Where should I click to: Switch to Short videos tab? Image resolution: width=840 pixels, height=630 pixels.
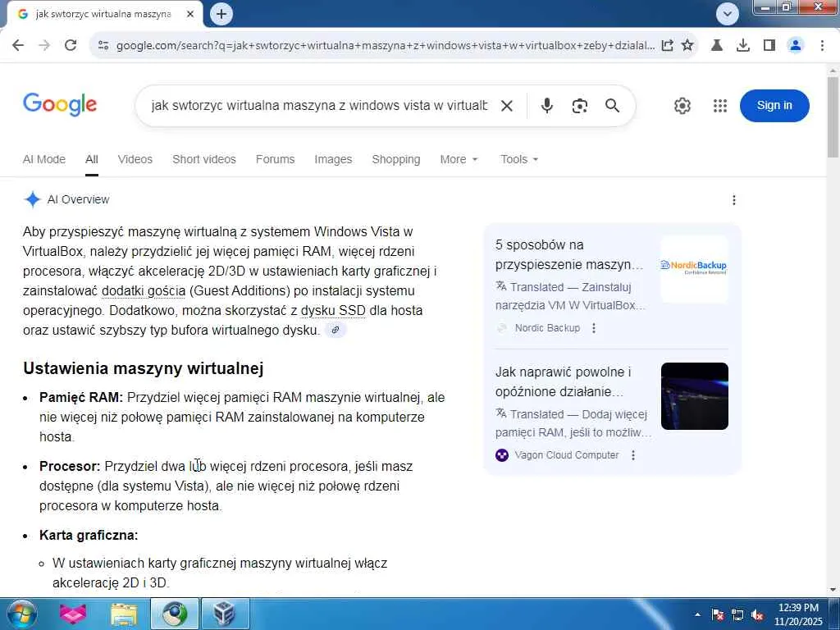point(204,159)
